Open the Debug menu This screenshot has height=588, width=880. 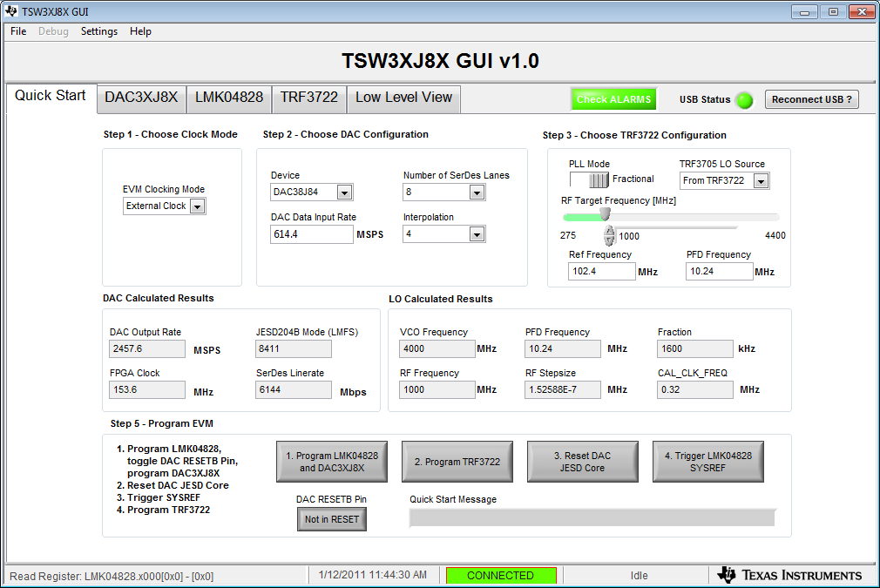53,31
